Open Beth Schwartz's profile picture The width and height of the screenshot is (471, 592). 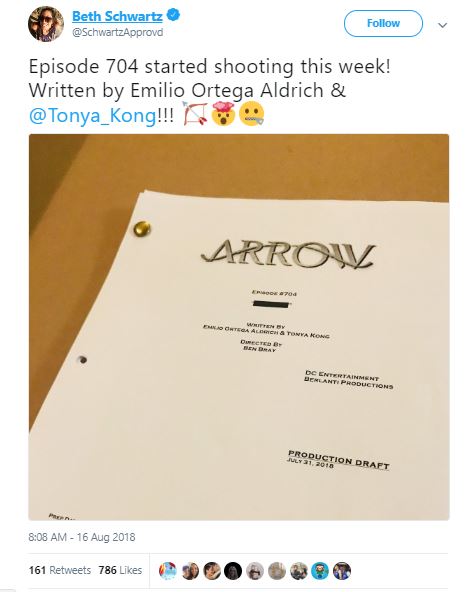[46, 23]
